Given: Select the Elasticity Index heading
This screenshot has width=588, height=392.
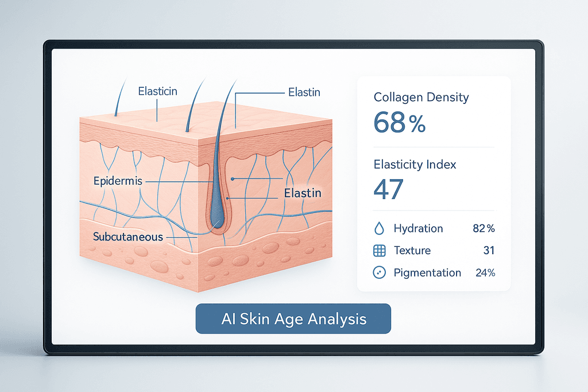Looking at the screenshot, I should coord(415,165).
